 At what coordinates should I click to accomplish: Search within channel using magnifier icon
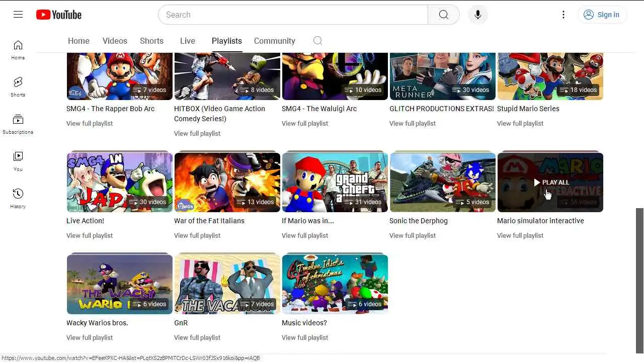(x=317, y=41)
